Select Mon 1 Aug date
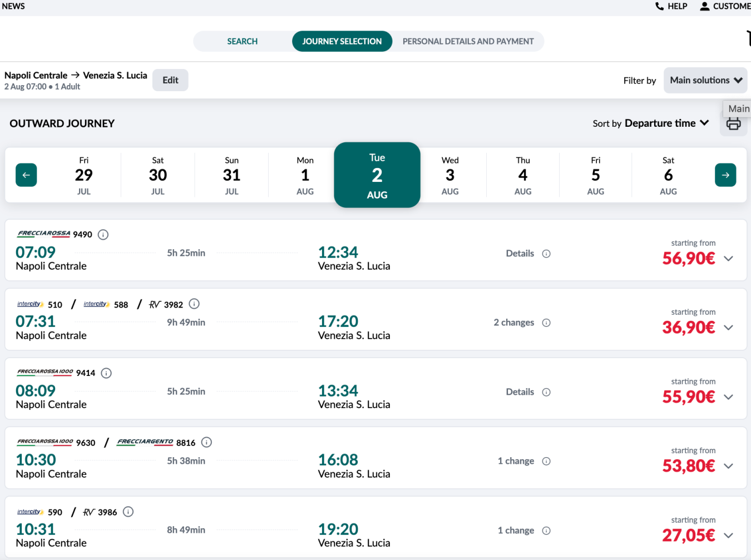Screen dimensions: 751x560 tap(305, 175)
